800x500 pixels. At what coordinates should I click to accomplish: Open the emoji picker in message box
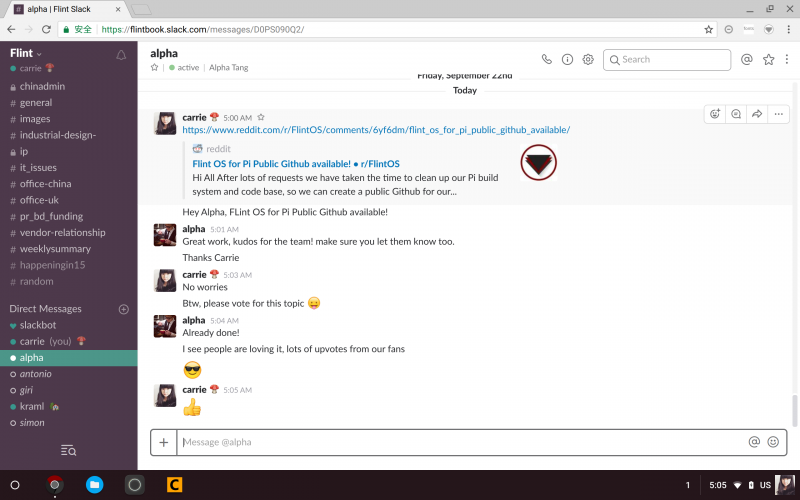point(773,442)
